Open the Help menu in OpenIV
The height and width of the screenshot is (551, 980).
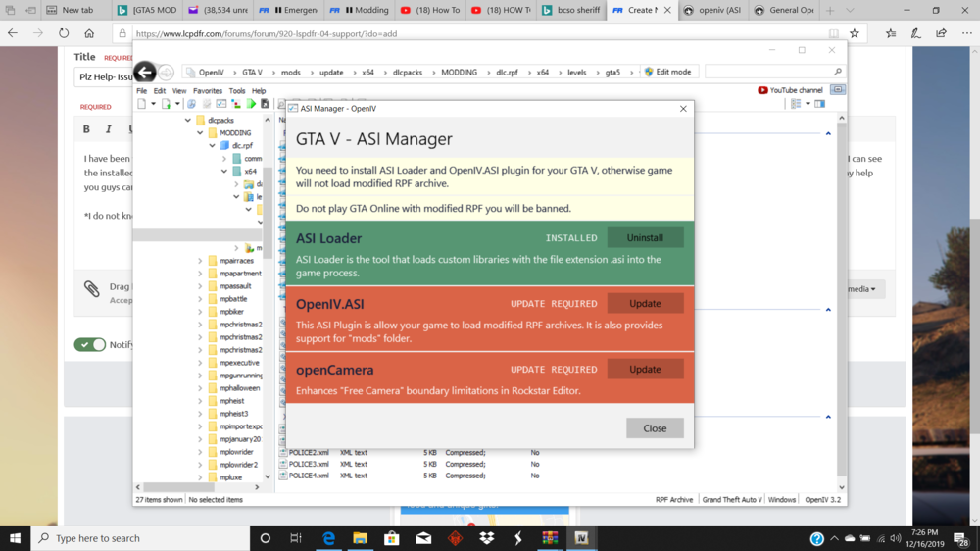(x=259, y=90)
